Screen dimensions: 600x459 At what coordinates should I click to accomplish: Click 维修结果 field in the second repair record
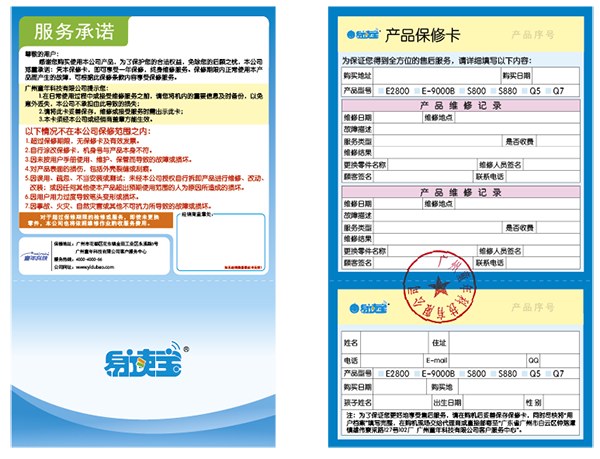coord(476,239)
